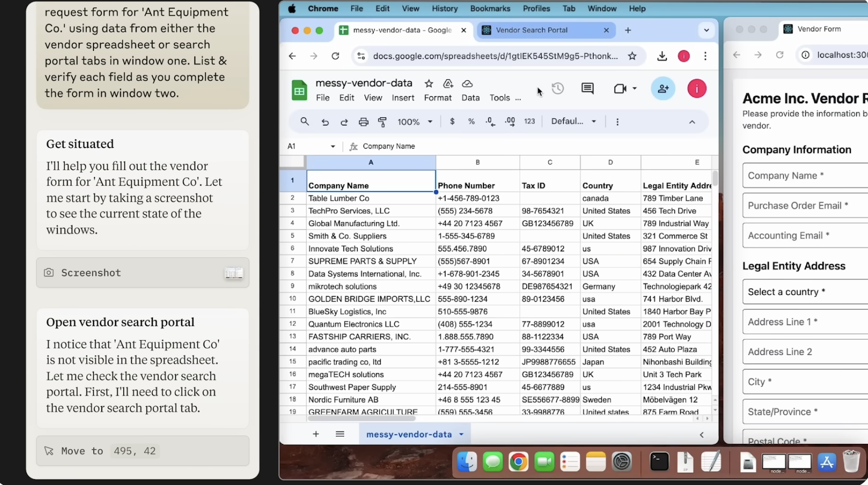
Task: Open Chrome downloads icon
Action: pos(662,56)
